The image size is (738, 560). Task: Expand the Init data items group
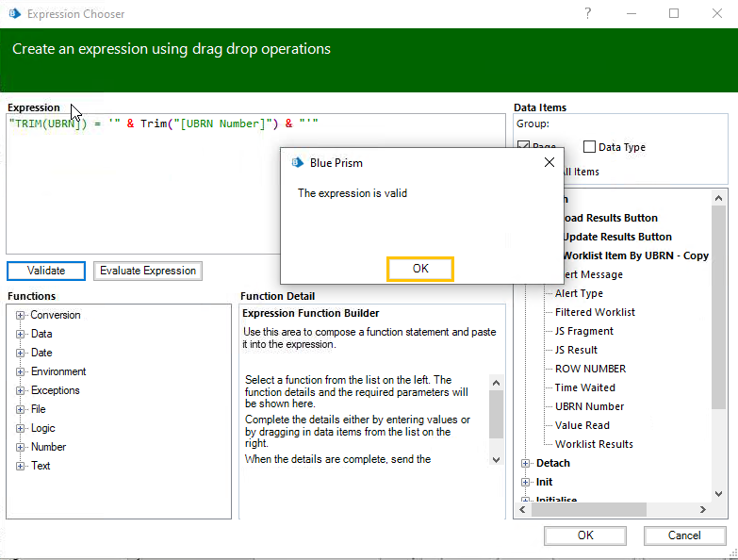[526, 482]
